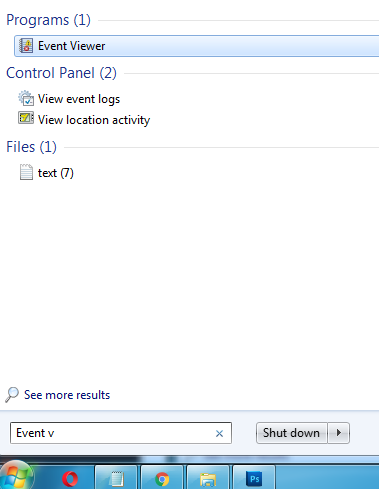The image size is (379, 489).
Task: Select the Control Panel (2) category header
Action: pos(61,73)
